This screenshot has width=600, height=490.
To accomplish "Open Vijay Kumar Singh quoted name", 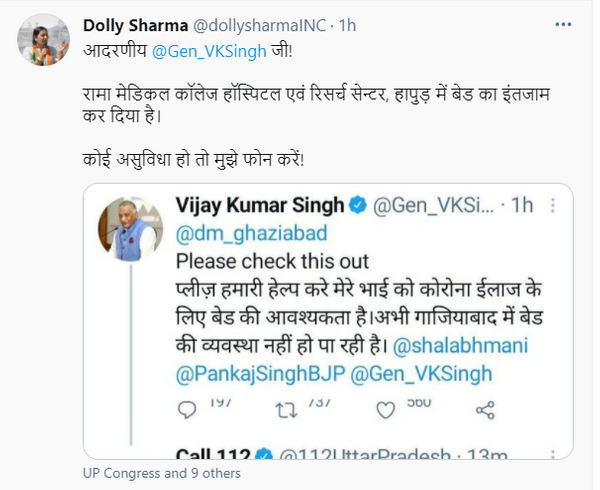I will point(259,207).
